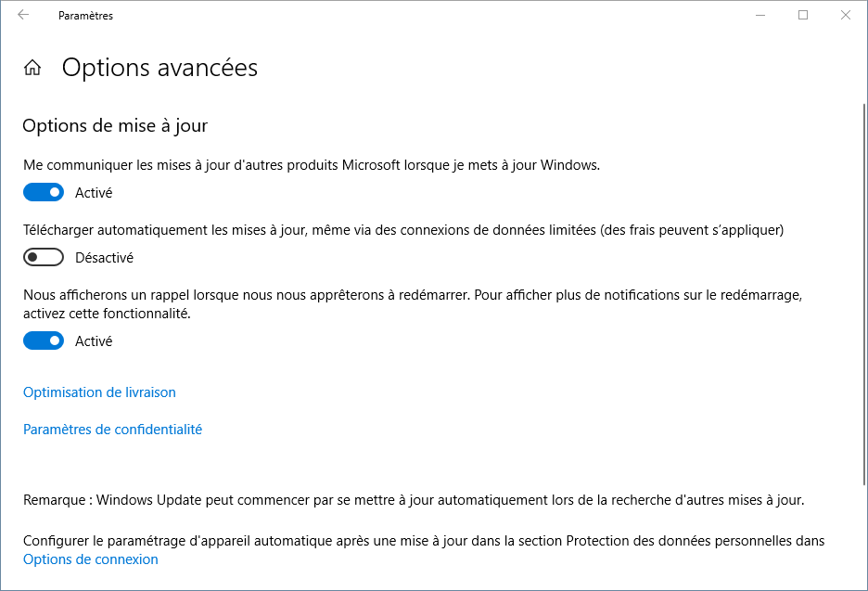Open the Home page via house icon

[x=32, y=68]
